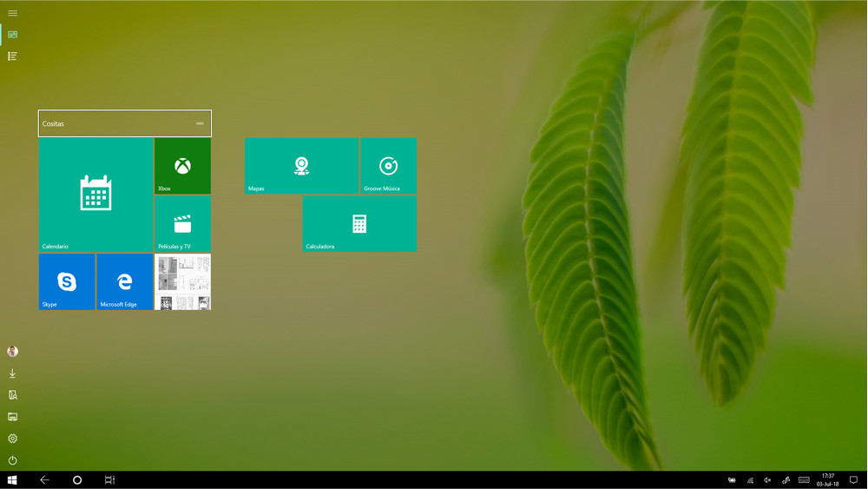Open the Downloads folder shortcut
The width and height of the screenshot is (868, 489).
tap(12, 373)
